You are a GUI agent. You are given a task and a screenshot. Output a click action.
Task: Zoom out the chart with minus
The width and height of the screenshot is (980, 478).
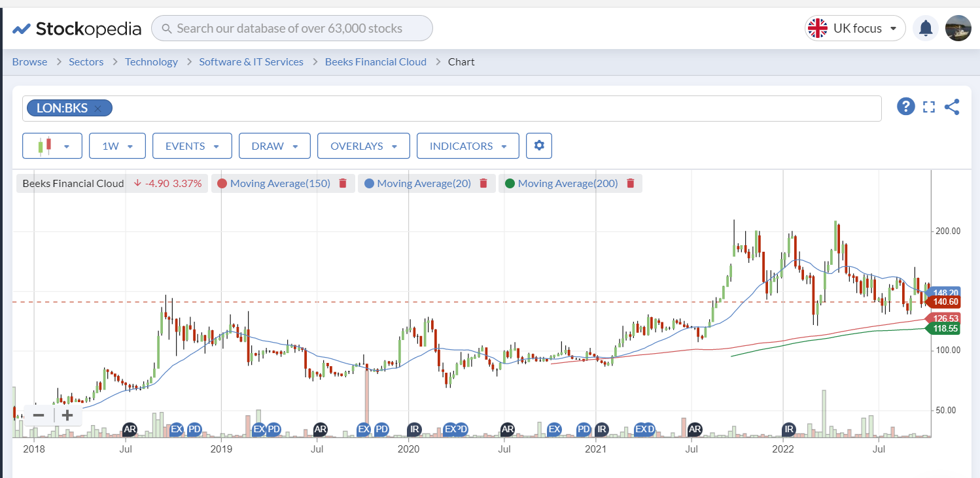click(39, 415)
